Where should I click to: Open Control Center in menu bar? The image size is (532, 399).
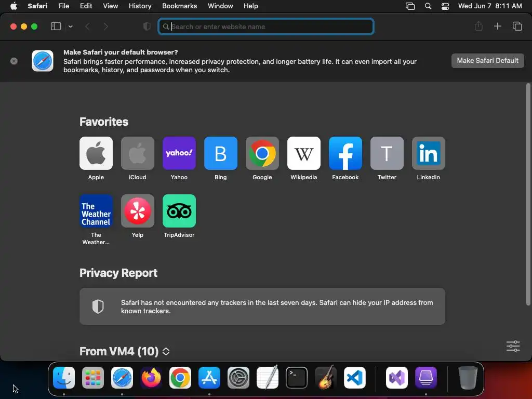pos(445,6)
